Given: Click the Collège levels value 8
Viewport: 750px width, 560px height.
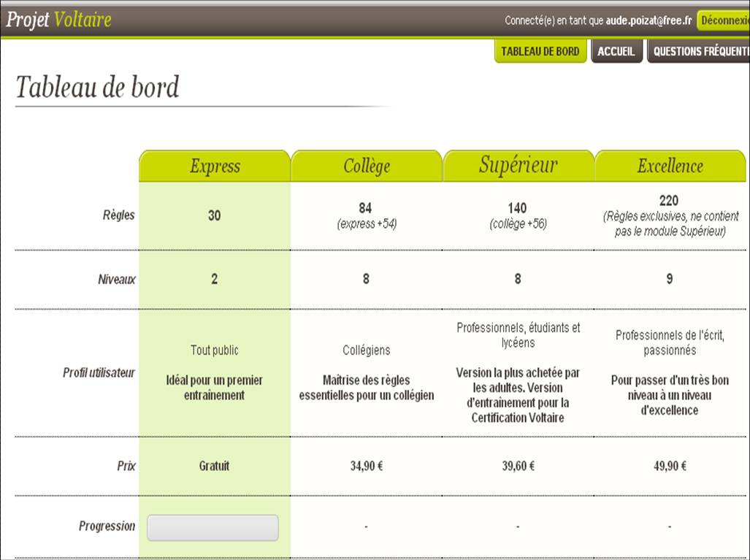Looking at the screenshot, I should (x=366, y=279).
